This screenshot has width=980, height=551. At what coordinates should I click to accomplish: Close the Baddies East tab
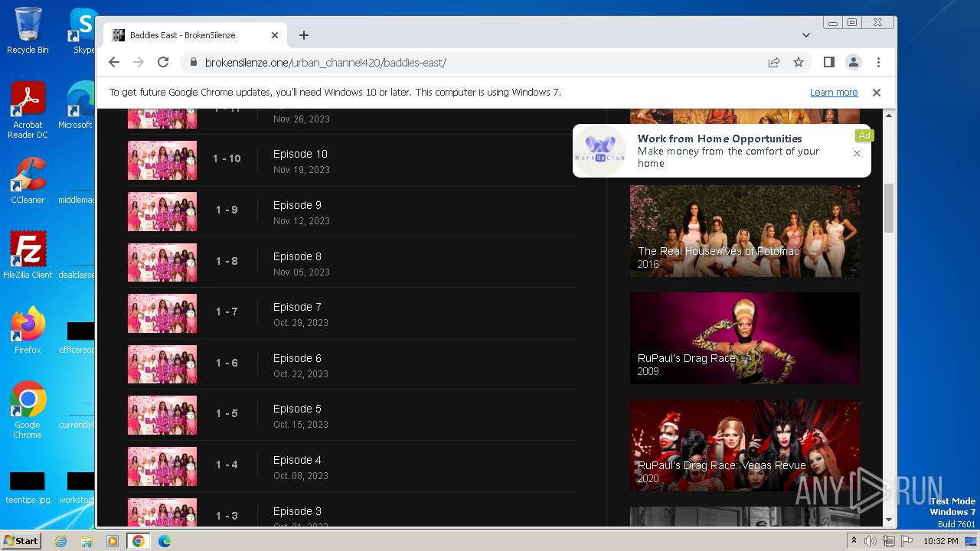275,35
